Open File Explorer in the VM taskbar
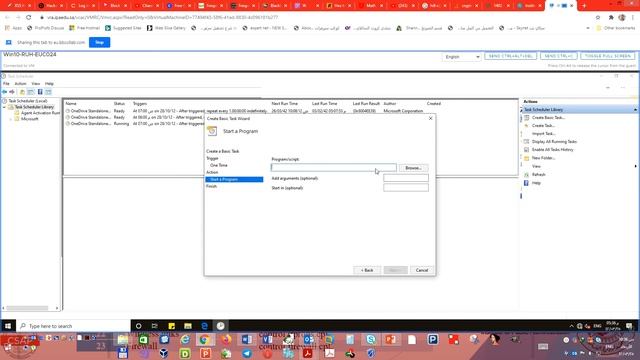640x360 pixels. pyautogui.click(x=188, y=326)
